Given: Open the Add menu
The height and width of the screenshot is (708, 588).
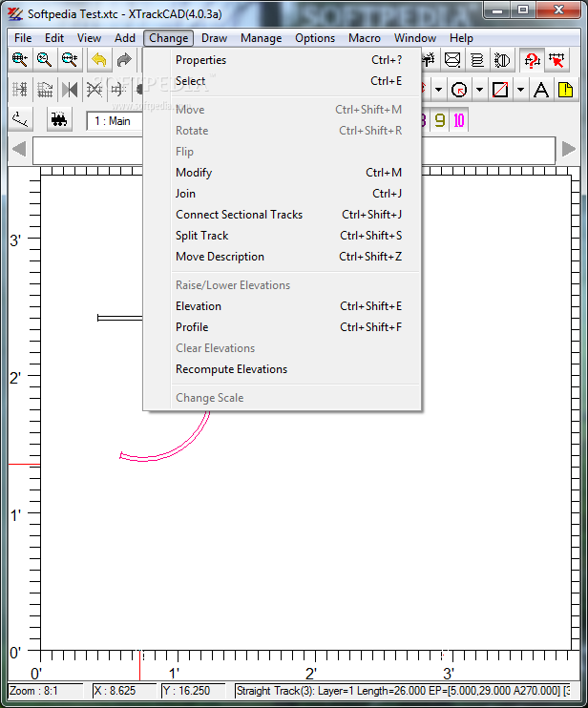Looking at the screenshot, I should [x=125, y=38].
